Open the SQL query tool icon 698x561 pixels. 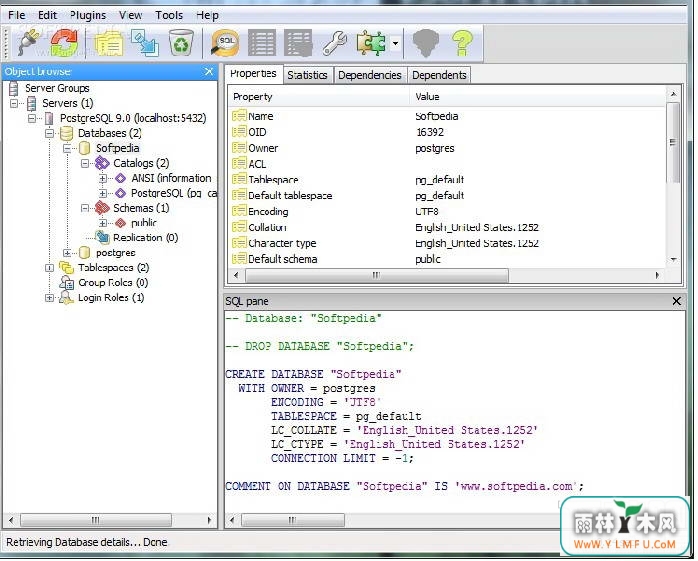point(225,43)
